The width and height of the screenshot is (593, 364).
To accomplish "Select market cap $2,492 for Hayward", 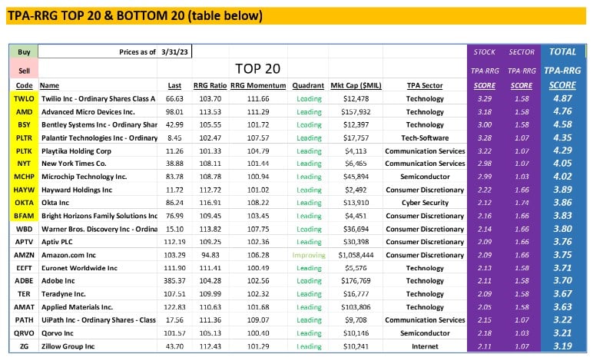I will (356, 190).
